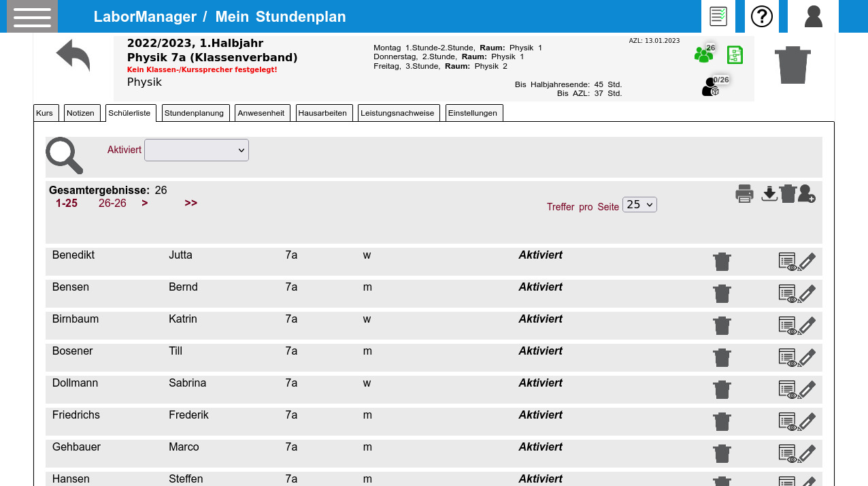Click the magnifying glass search icon

(65, 156)
